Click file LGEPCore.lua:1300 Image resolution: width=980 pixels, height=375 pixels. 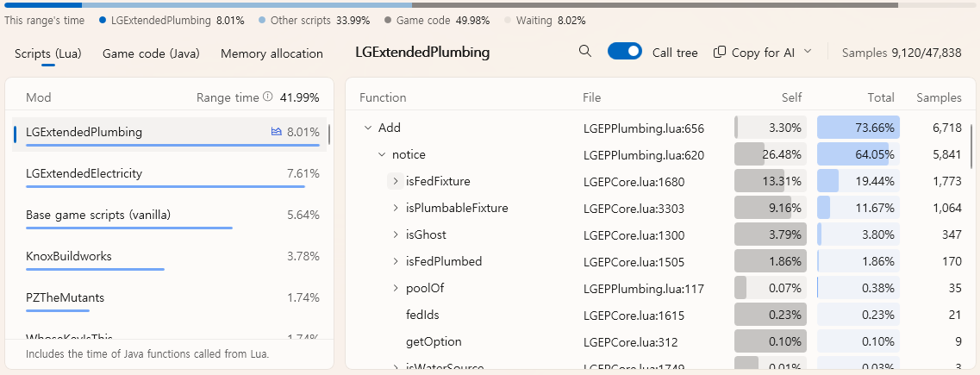pos(634,235)
